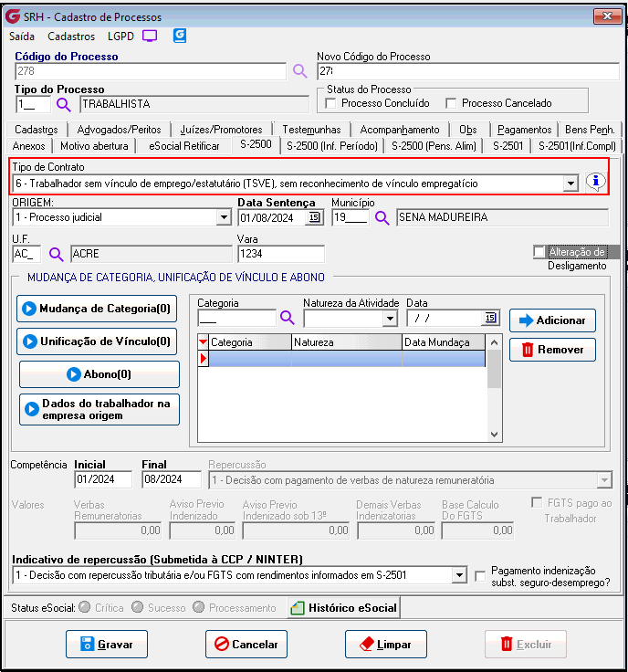Open S-2500 (Pens. Alim) tab

pyautogui.click(x=434, y=146)
